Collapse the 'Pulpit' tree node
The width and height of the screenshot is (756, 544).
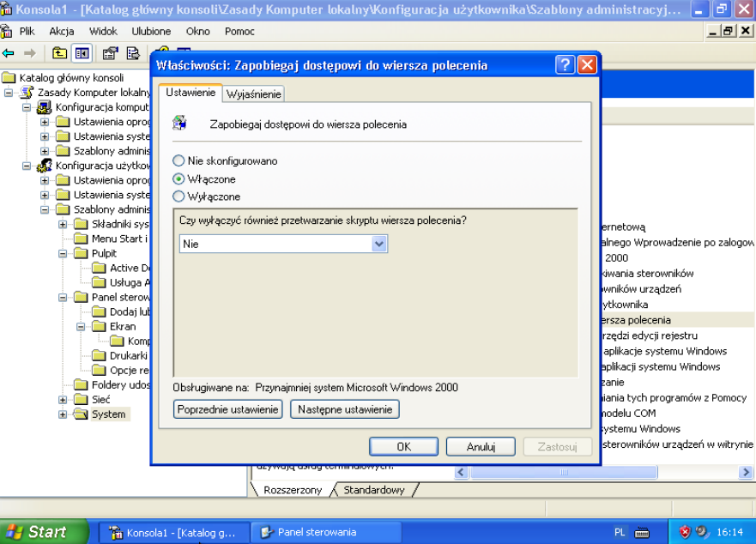63,254
